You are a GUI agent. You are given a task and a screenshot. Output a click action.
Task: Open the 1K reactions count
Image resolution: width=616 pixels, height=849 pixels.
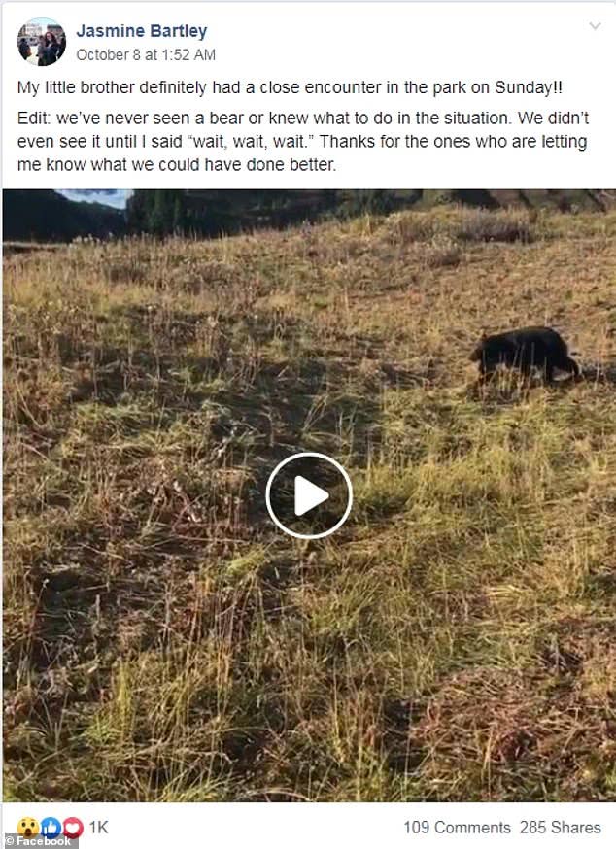click(98, 827)
